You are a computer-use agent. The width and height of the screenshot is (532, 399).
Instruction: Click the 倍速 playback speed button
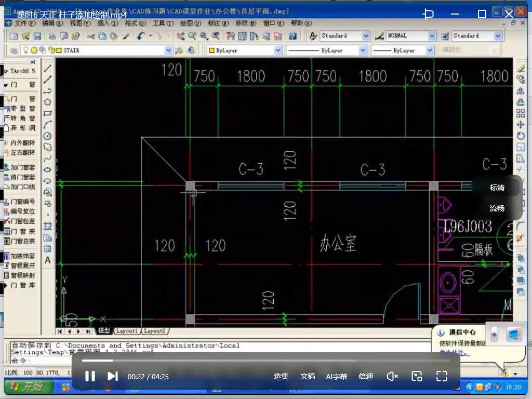366,376
